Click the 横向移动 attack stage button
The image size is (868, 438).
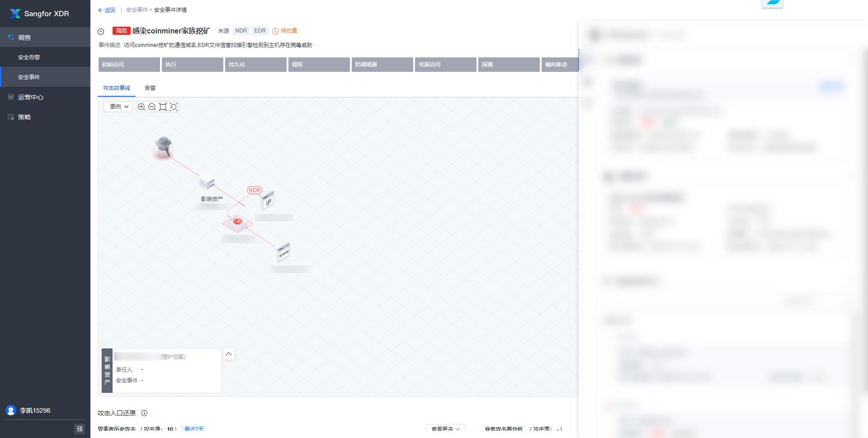pyautogui.click(x=560, y=65)
